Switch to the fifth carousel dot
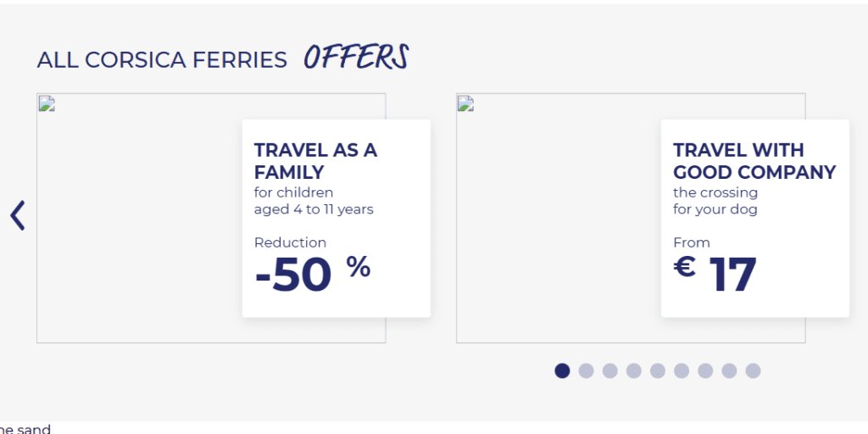This screenshot has width=868, height=434. [657, 370]
